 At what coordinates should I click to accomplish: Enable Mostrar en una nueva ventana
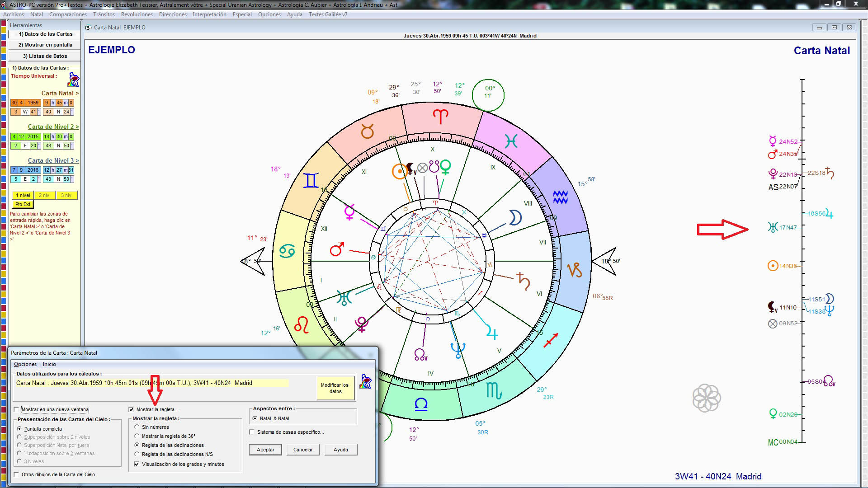(17, 409)
